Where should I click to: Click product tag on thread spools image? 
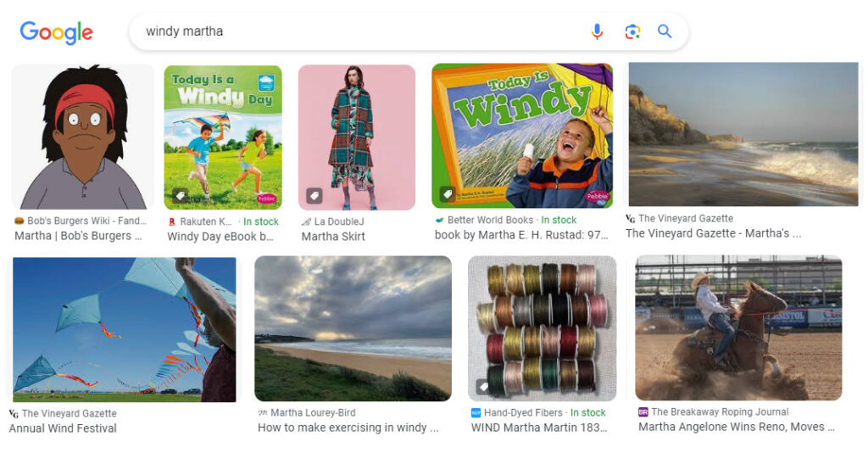pyautogui.click(x=483, y=387)
